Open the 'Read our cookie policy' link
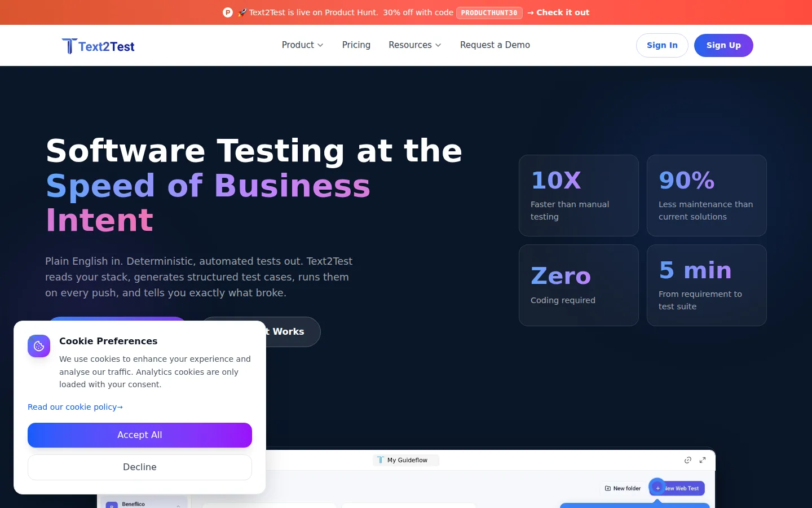The image size is (812, 508). tap(75, 407)
